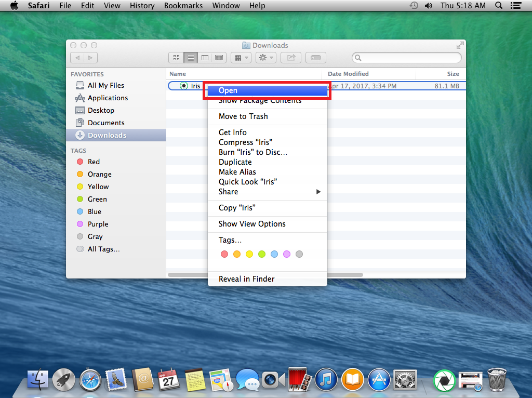Open Trash in the Dock
The width and height of the screenshot is (532, 398).
497,380
